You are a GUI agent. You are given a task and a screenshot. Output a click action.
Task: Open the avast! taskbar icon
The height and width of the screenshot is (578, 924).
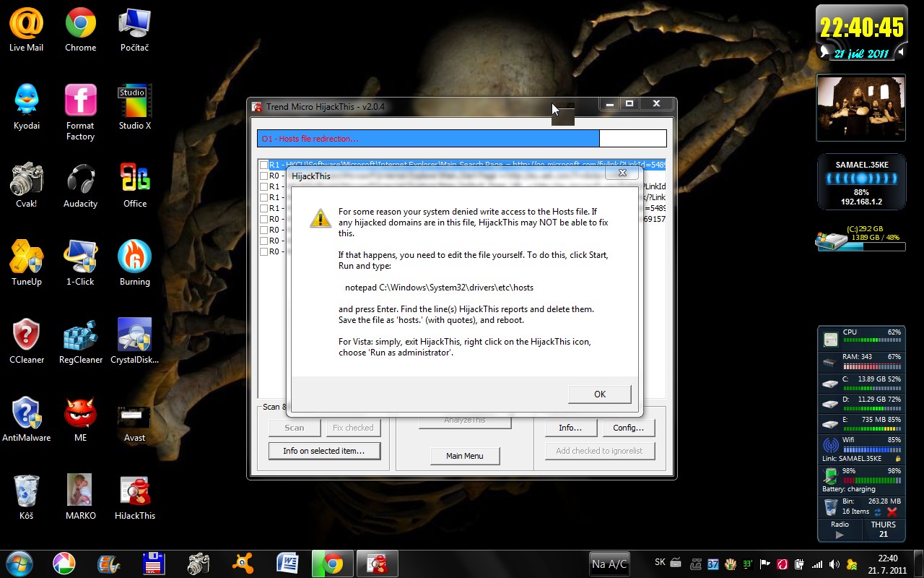(243, 564)
